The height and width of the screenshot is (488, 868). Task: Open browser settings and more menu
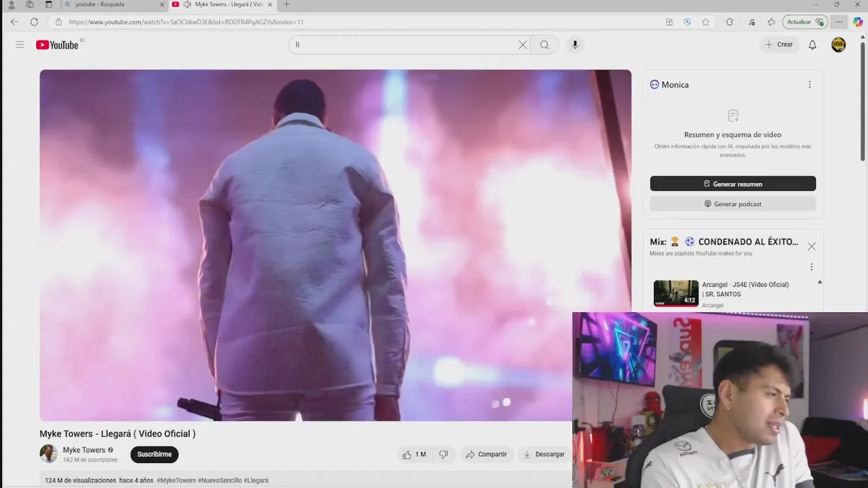(x=839, y=22)
